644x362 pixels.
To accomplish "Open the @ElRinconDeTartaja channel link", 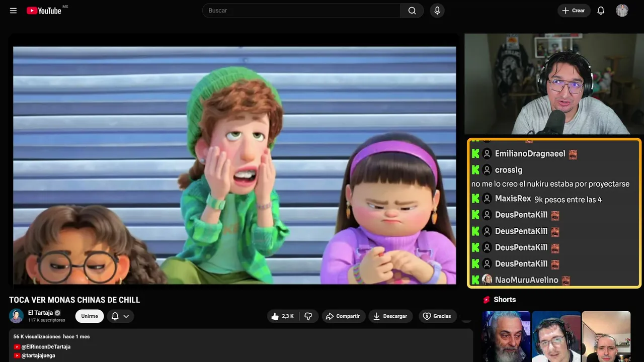I will [46, 346].
